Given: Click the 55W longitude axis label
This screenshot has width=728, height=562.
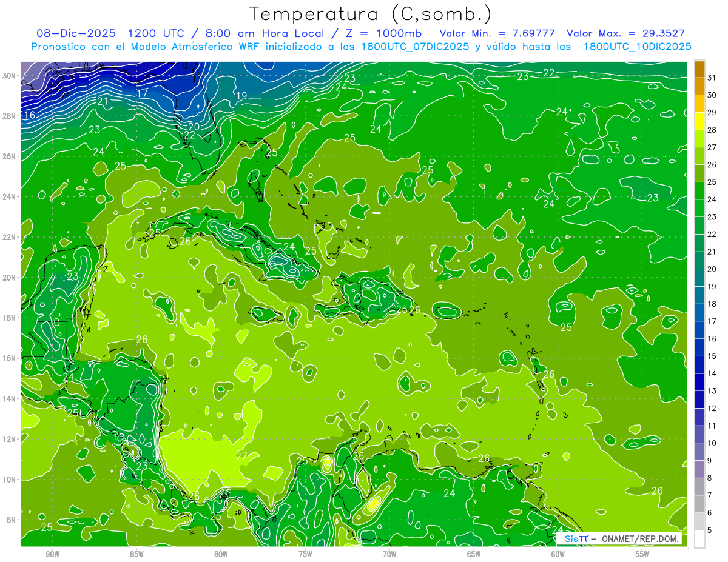Looking at the screenshot, I should coord(642,554).
